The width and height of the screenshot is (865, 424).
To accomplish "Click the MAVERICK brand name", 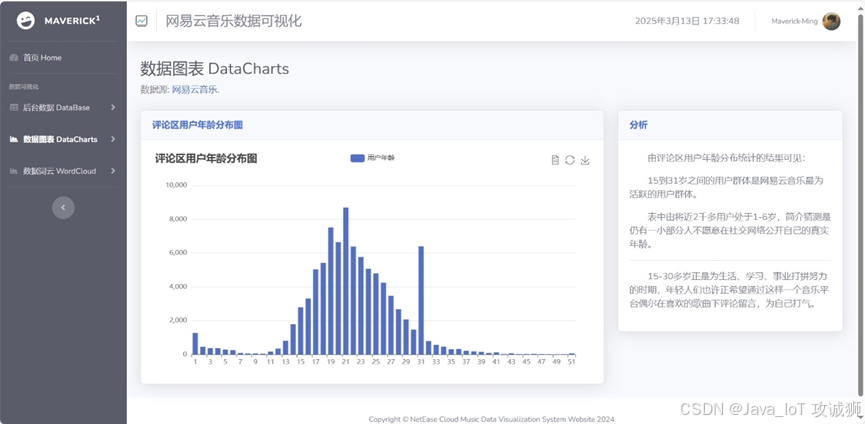I will (72, 21).
